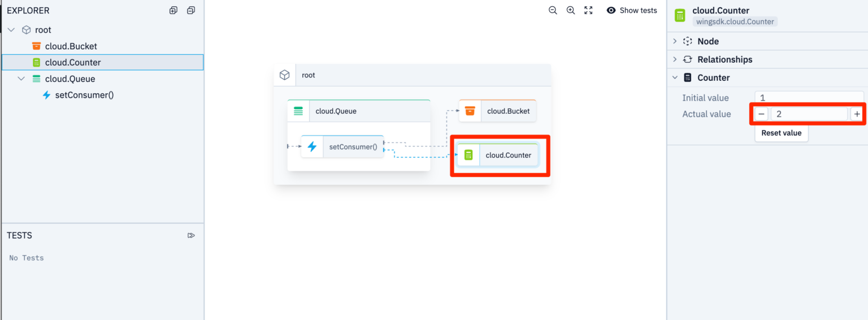Expand the Node section
This screenshot has height=320, width=868.
point(708,41)
